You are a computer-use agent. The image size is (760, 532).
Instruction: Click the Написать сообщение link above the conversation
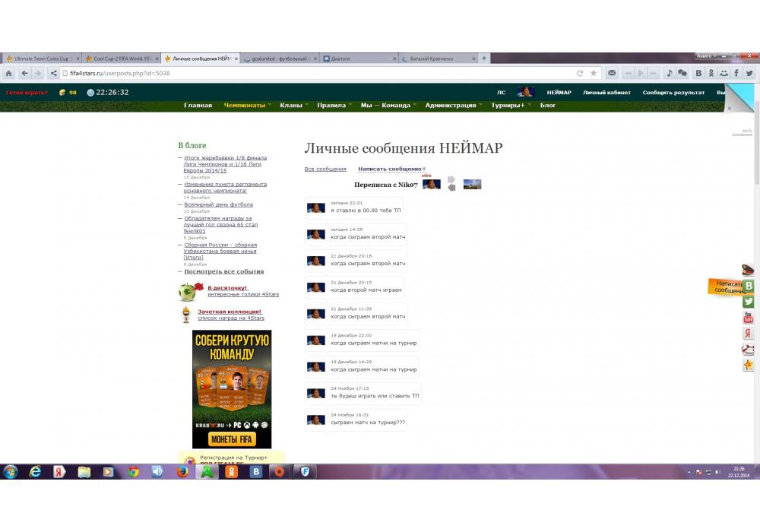pos(389,169)
